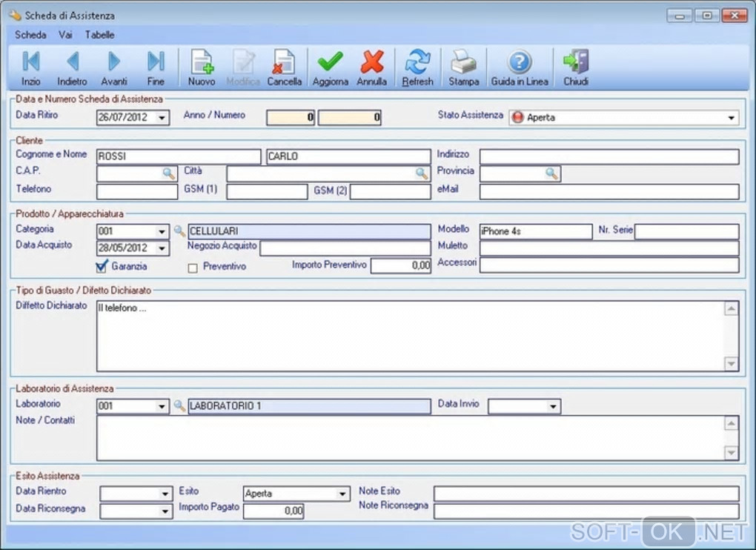The width and height of the screenshot is (756, 550).
Task: Expand the Stato Assistenza dropdown
Action: [732, 118]
